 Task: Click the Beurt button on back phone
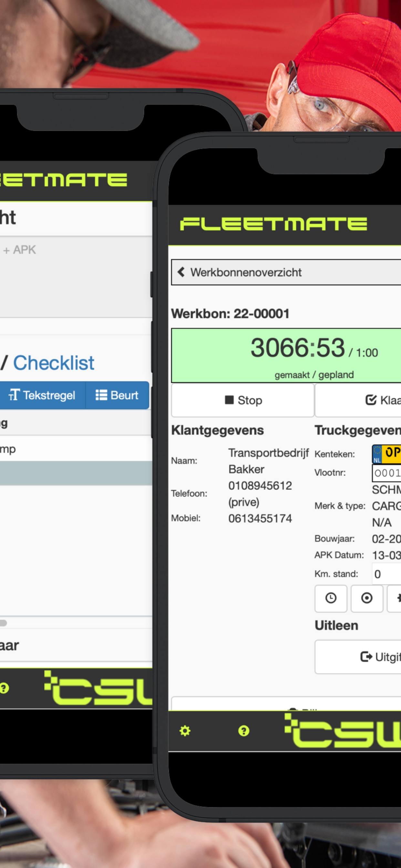click(x=117, y=395)
